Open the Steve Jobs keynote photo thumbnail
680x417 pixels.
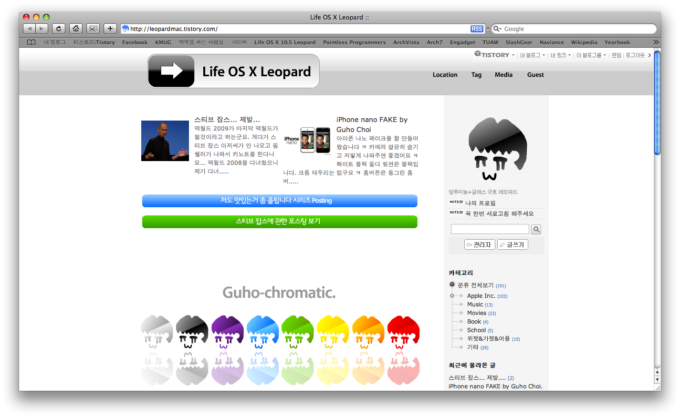coord(165,141)
